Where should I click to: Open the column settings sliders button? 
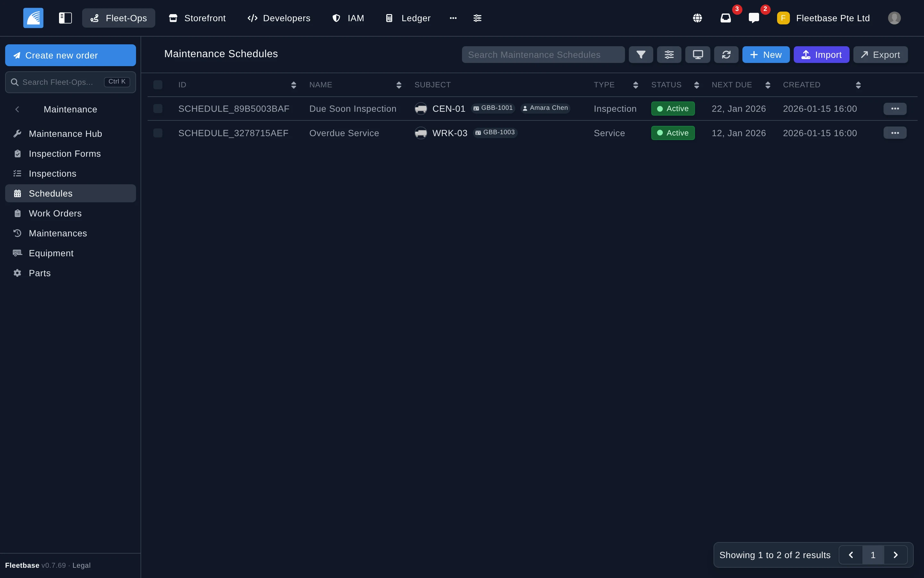(x=669, y=55)
